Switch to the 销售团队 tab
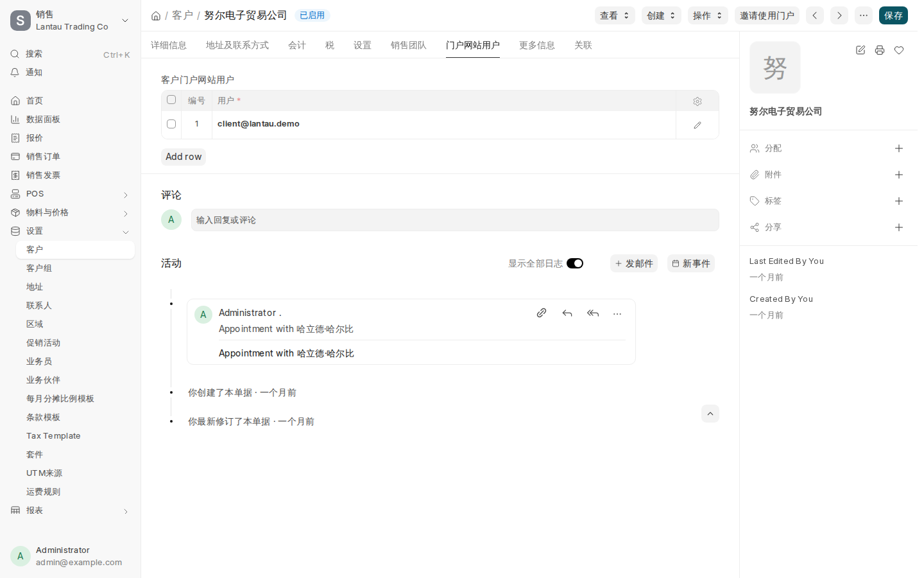 [409, 45]
